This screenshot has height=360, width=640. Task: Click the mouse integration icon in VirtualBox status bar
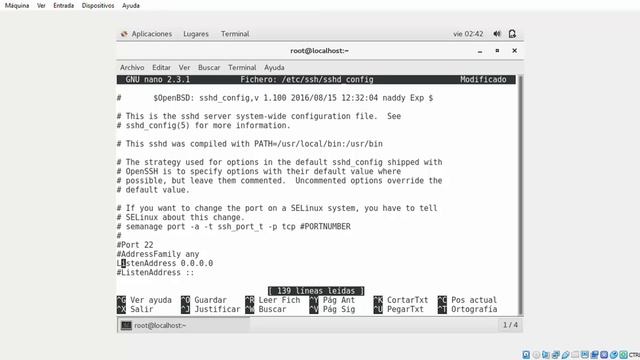pos(613,355)
